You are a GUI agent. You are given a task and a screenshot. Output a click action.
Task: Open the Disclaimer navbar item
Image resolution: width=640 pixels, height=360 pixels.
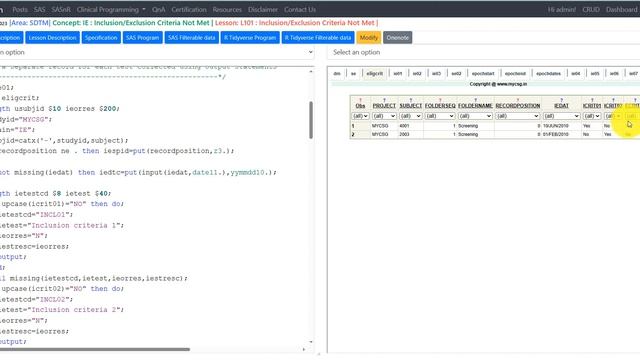click(x=263, y=9)
